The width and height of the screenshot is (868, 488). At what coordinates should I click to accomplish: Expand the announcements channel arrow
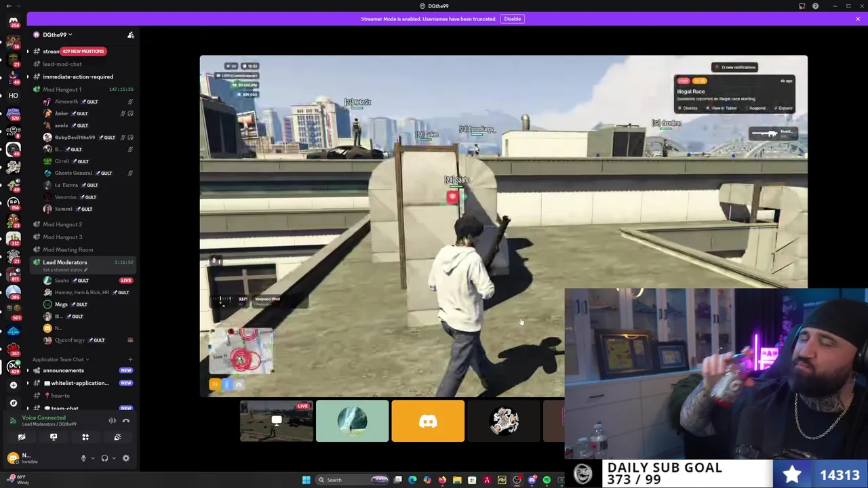pos(28,371)
